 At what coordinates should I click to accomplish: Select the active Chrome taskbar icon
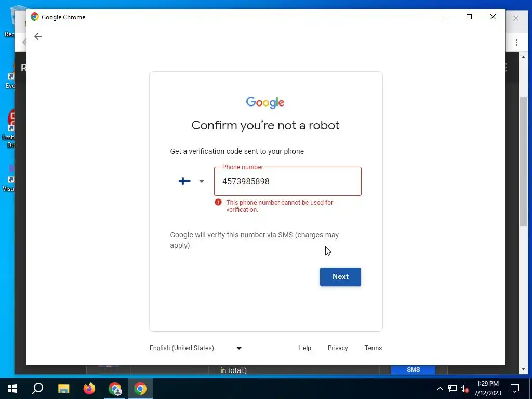[x=140, y=389]
